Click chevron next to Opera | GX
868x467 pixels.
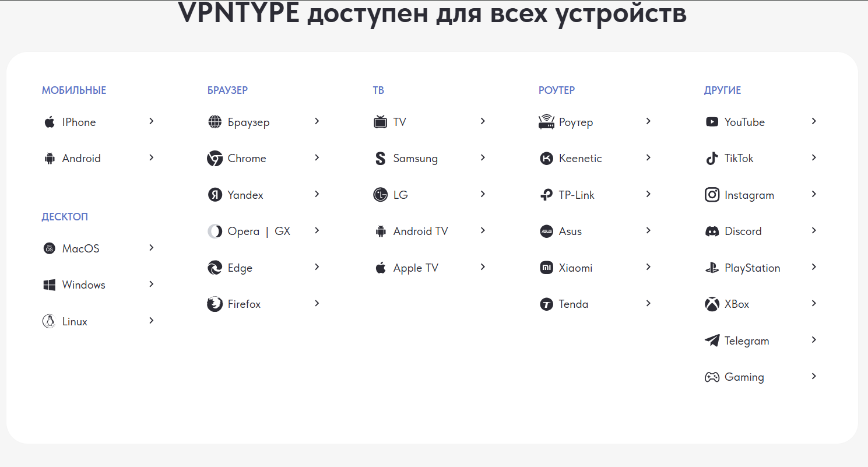click(317, 230)
